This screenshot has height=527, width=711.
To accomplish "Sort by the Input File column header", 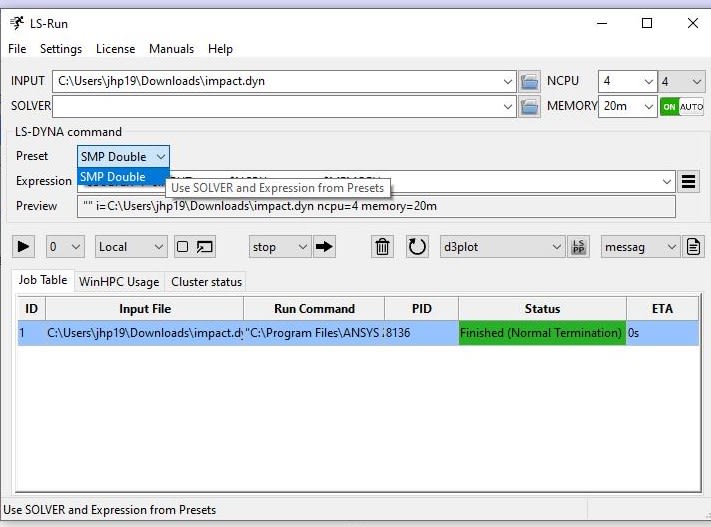I will click(145, 309).
